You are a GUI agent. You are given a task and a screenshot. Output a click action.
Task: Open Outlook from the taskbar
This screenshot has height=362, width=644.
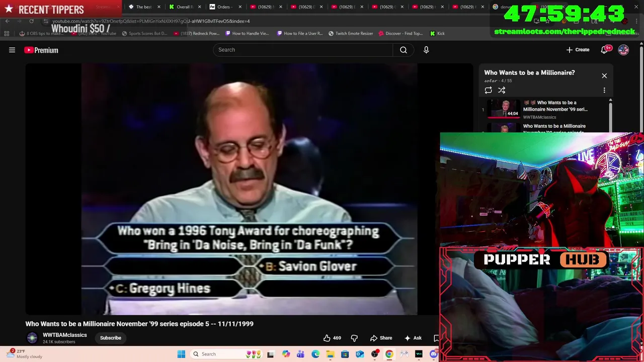(360, 354)
